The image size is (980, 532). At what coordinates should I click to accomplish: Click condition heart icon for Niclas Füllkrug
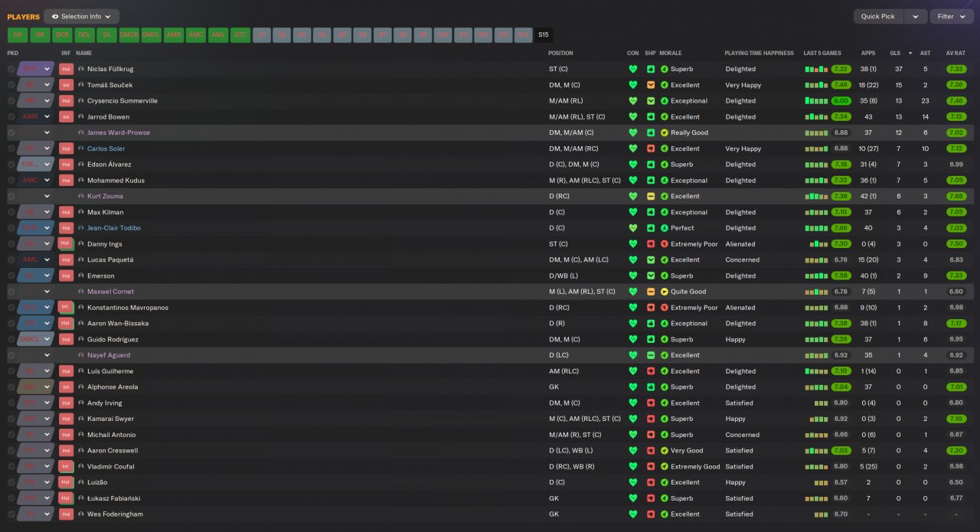[x=632, y=69]
